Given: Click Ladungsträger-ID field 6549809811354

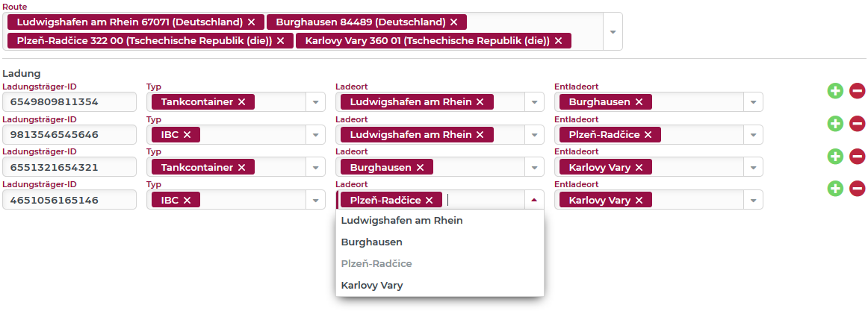Looking at the screenshot, I should [69, 102].
